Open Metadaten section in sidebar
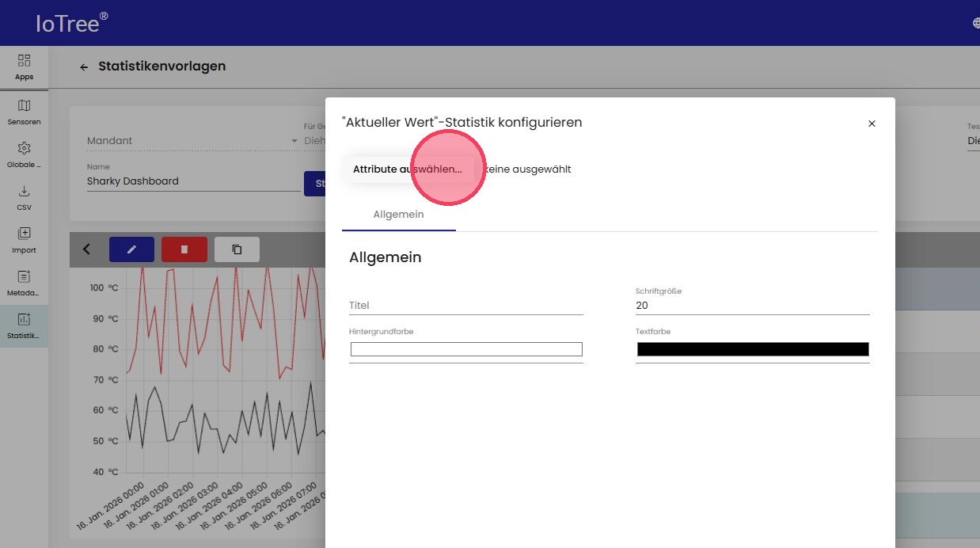 (24, 283)
